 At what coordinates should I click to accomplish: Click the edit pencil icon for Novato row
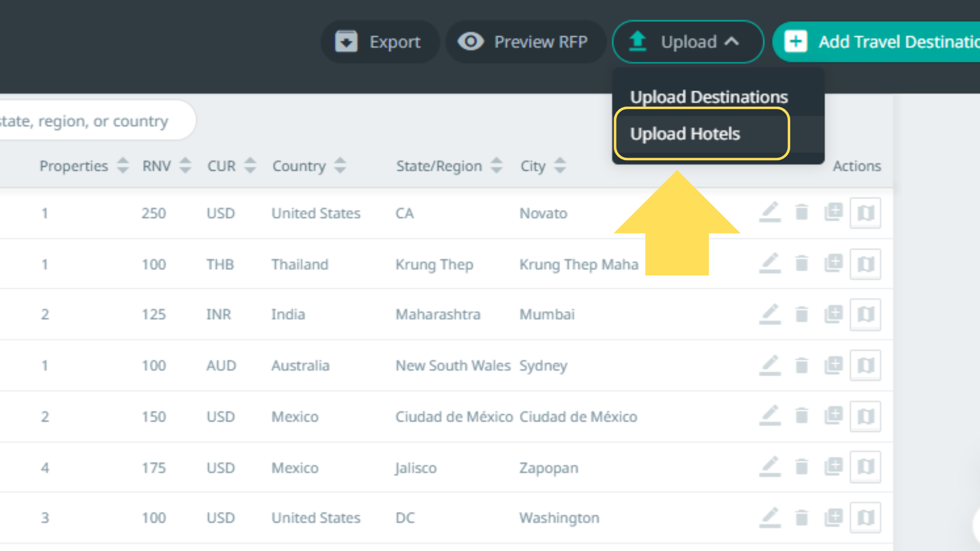coord(770,212)
